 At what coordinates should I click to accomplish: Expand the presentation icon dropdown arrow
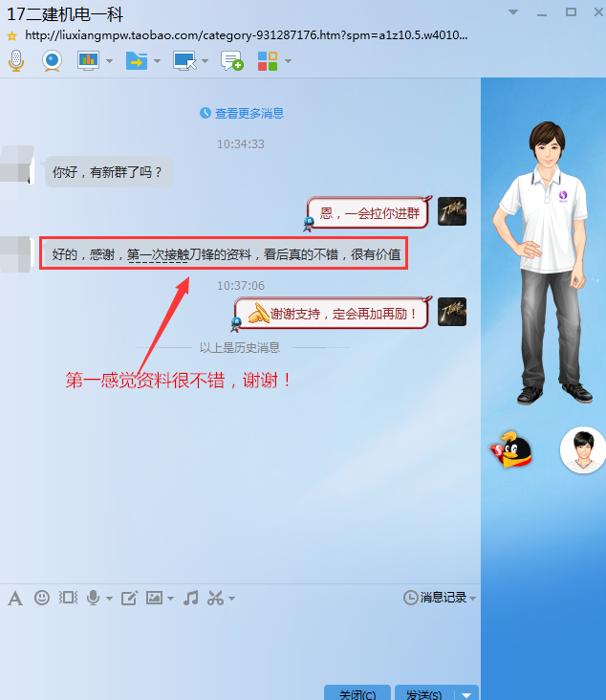(x=109, y=60)
